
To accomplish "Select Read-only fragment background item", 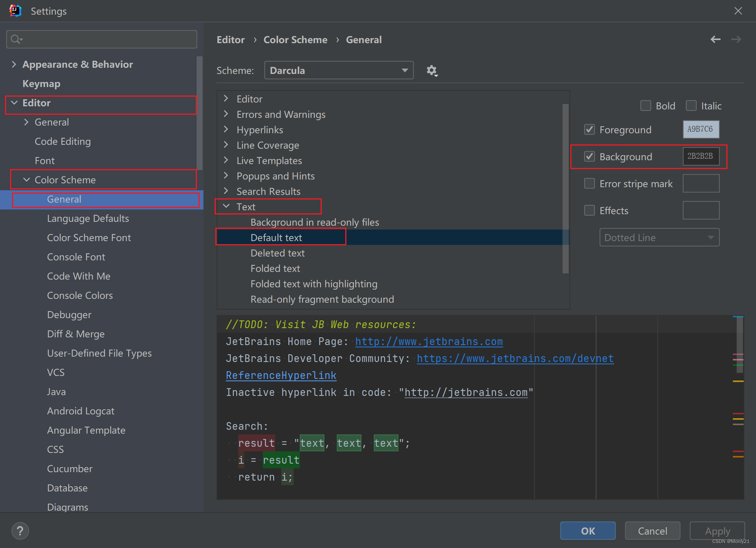I will [322, 299].
